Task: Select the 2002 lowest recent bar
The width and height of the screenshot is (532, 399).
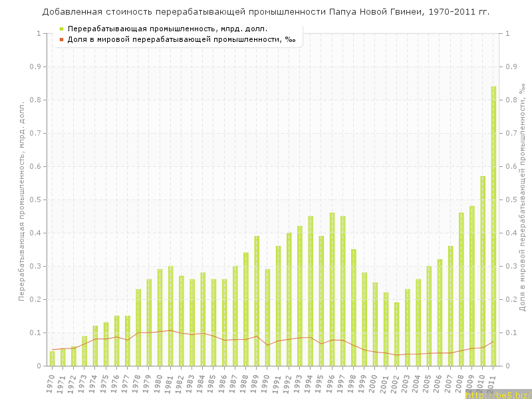Action: tap(396, 334)
